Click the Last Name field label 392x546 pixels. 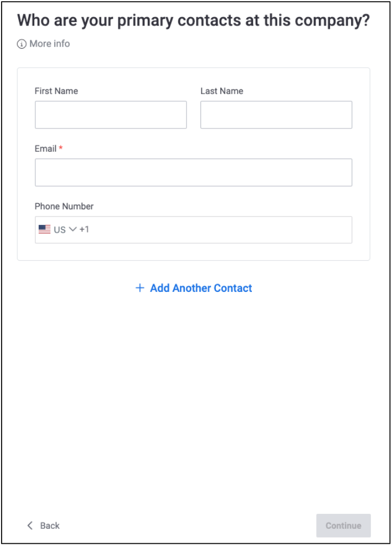coord(221,91)
